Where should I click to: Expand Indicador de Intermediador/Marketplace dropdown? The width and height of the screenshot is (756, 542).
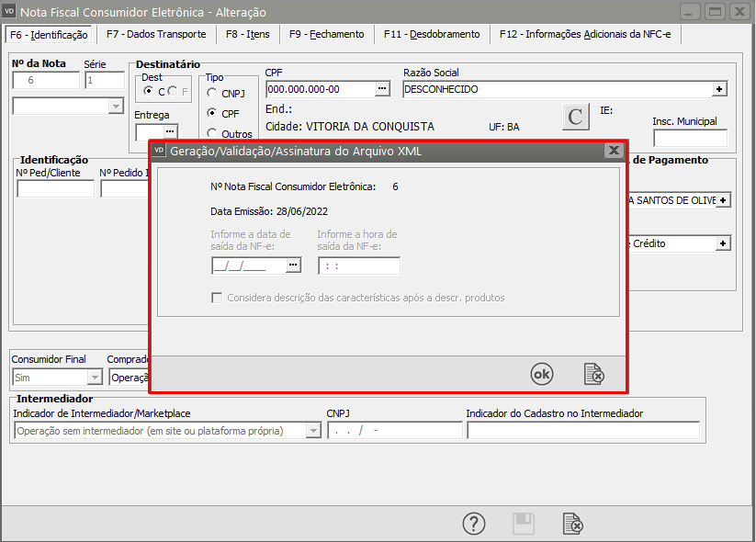312,431
